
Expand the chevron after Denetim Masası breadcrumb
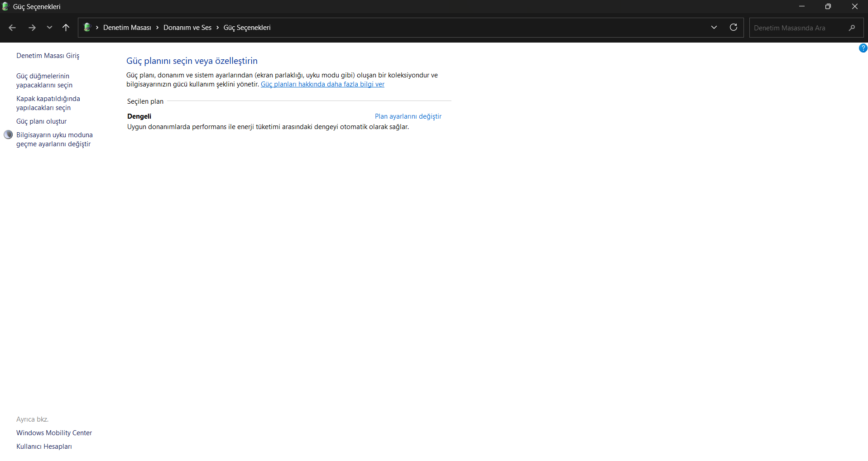click(x=157, y=28)
